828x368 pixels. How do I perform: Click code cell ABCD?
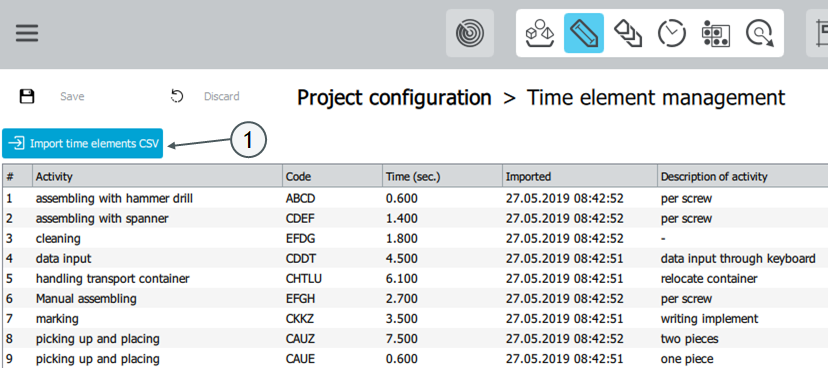[x=300, y=199]
